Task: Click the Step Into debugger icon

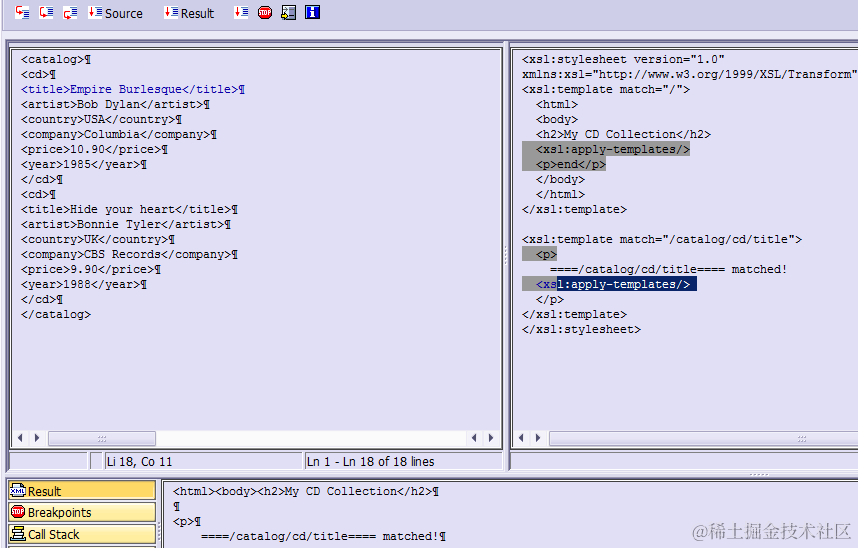Action: [x=22, y=13]
